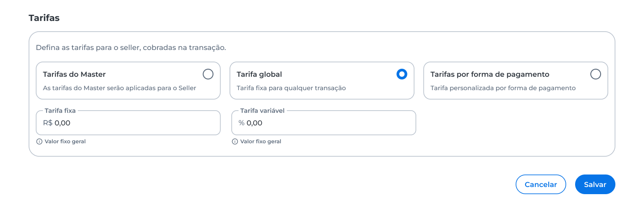Focus the Tarifa fixa value field

(128, 123)
